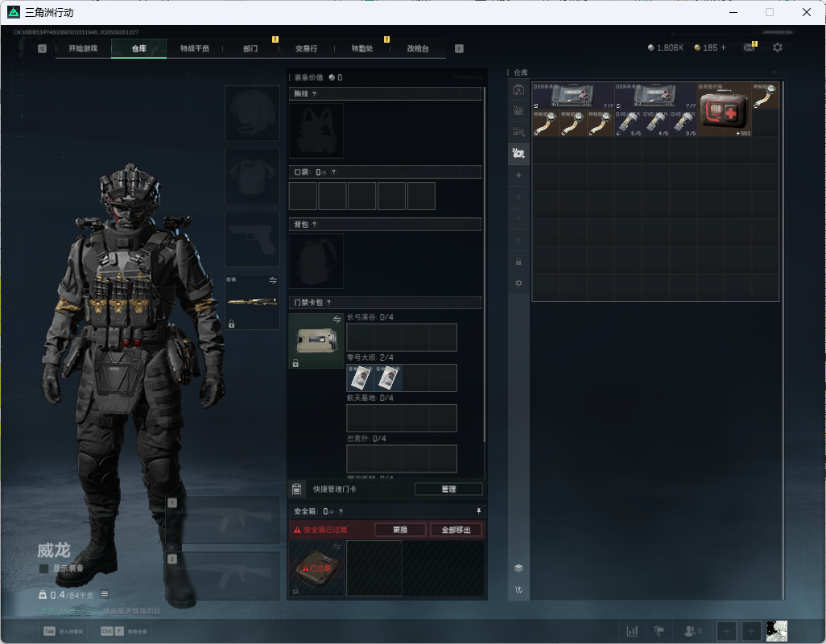This screenshot has width=826, height=644.
Task: Click the weight details list icon
Action: coord(105,594)
